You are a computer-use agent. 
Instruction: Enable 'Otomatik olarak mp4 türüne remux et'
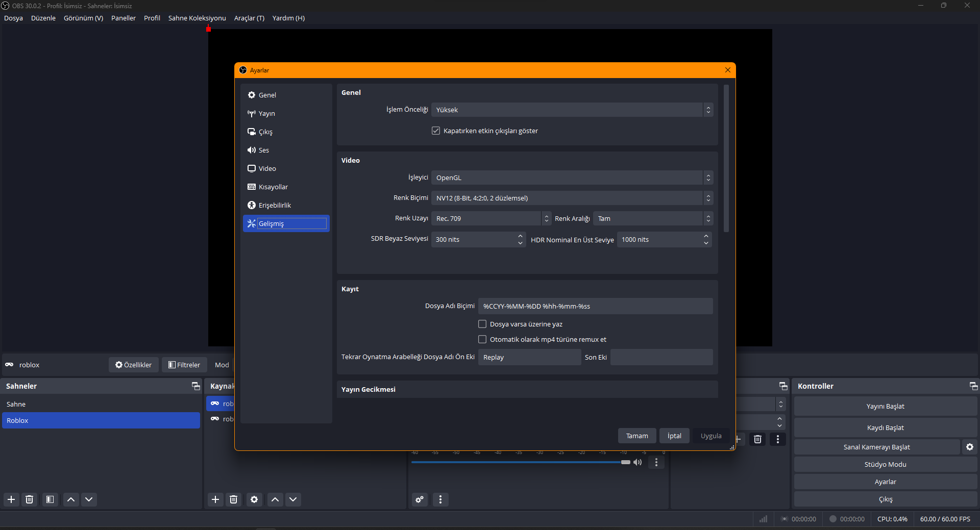tap(482, 339)
